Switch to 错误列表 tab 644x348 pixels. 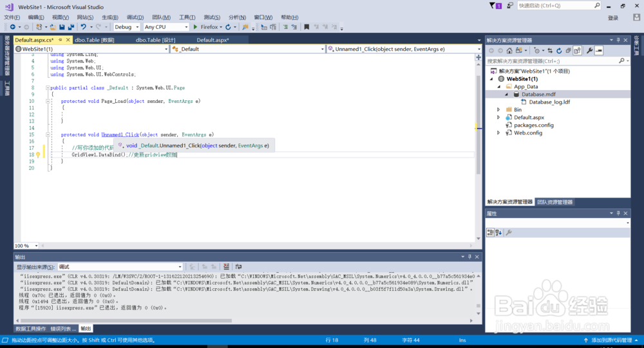(x=63, y=329)
